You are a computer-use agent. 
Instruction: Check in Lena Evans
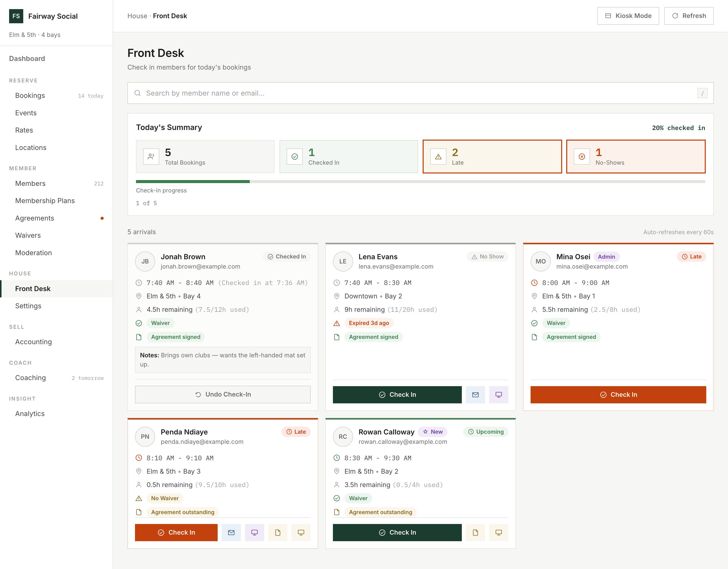pyautogui.click(x=397, y=395)
